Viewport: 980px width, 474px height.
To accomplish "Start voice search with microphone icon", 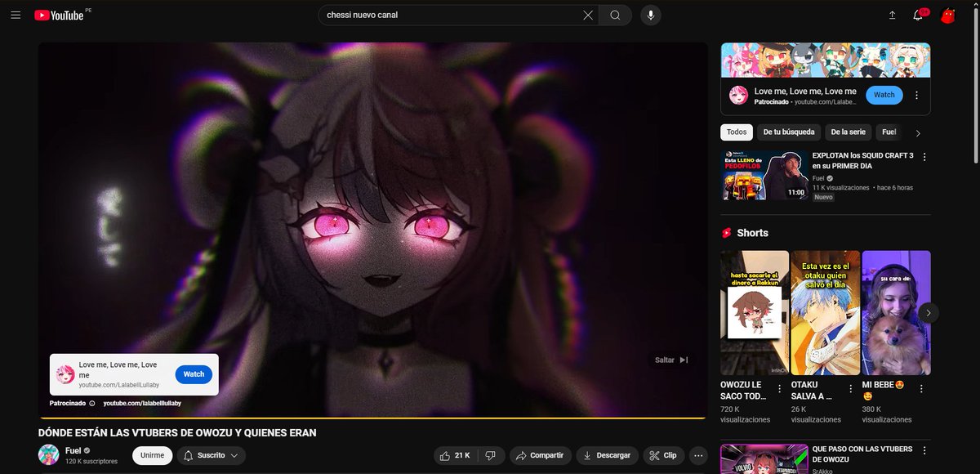I will [x=651, y=15].
